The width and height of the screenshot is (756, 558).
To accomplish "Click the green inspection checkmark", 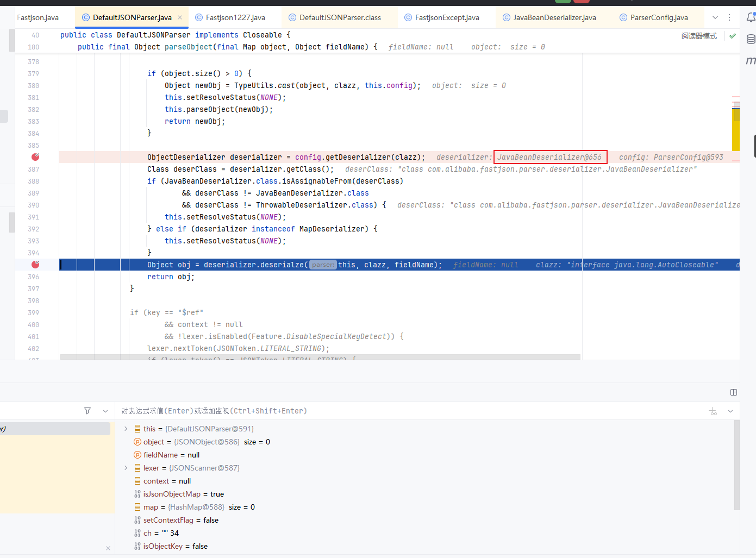I will pos(733,36).
